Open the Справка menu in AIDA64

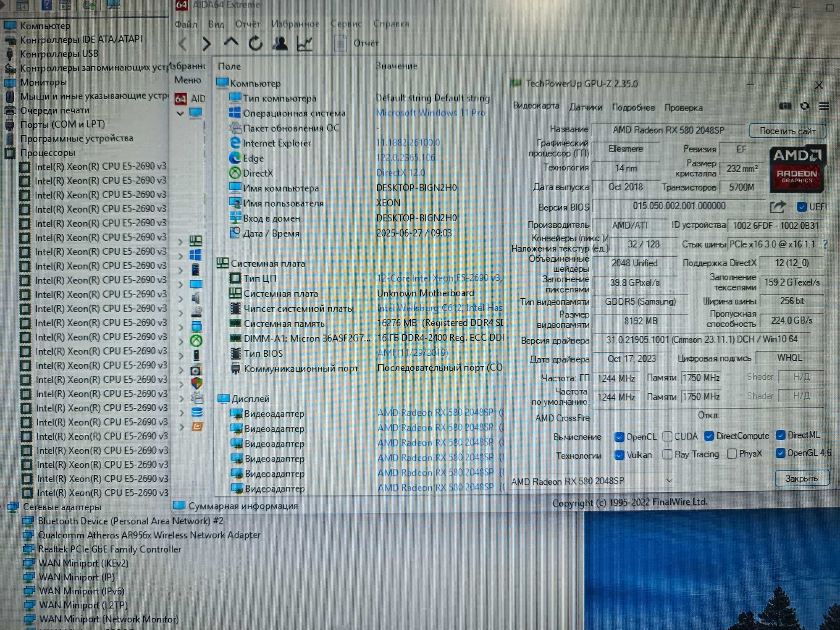tap(391, 24)
